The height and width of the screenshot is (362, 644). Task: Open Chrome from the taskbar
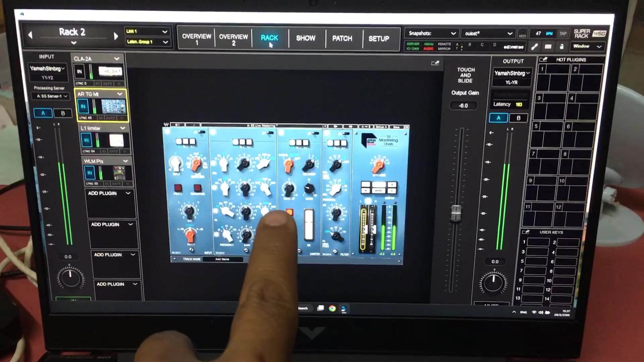pyautogui.click(x=332, y=308)
